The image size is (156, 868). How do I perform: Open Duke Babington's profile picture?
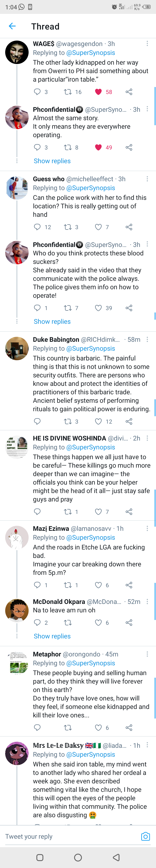click(x=17, y=349)
